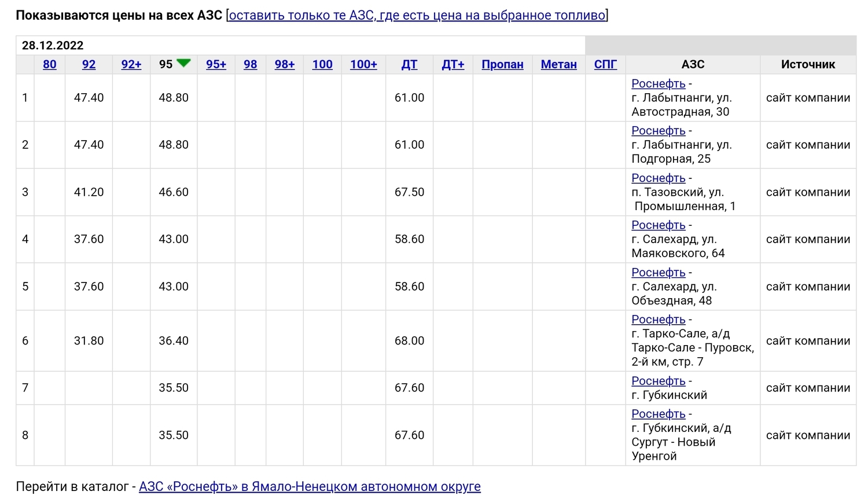Sort by 100 octane fuel column
The width and height of the screenshot is (868, 495).
[322, 64]
